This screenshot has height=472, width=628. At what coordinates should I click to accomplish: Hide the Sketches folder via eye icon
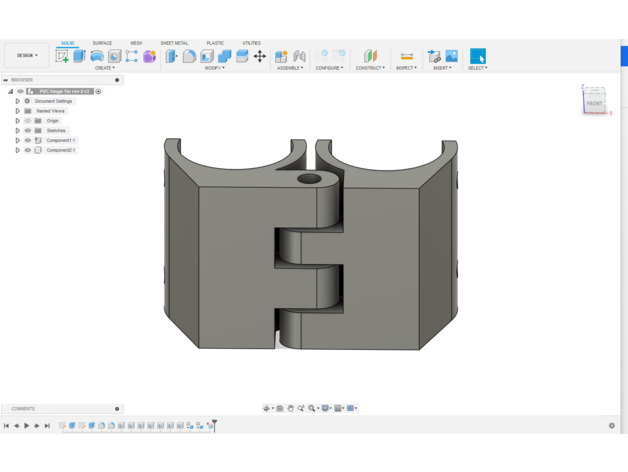[x=28, y=131]
